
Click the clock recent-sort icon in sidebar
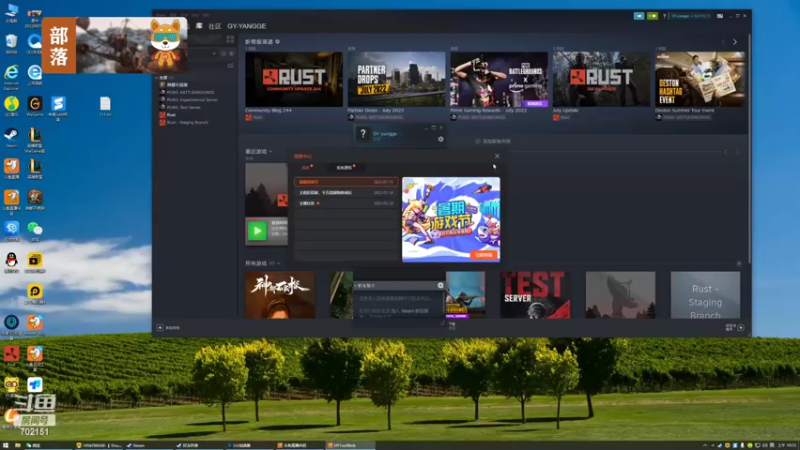[x=223, y=54]
